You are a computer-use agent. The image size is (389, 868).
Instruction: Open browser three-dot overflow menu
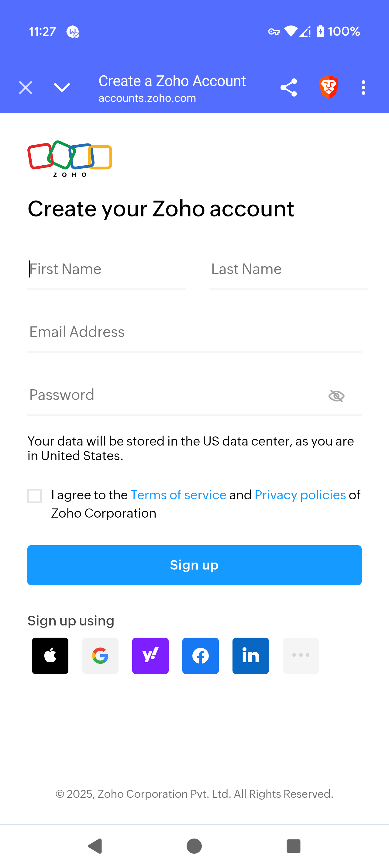coord(363,88)
